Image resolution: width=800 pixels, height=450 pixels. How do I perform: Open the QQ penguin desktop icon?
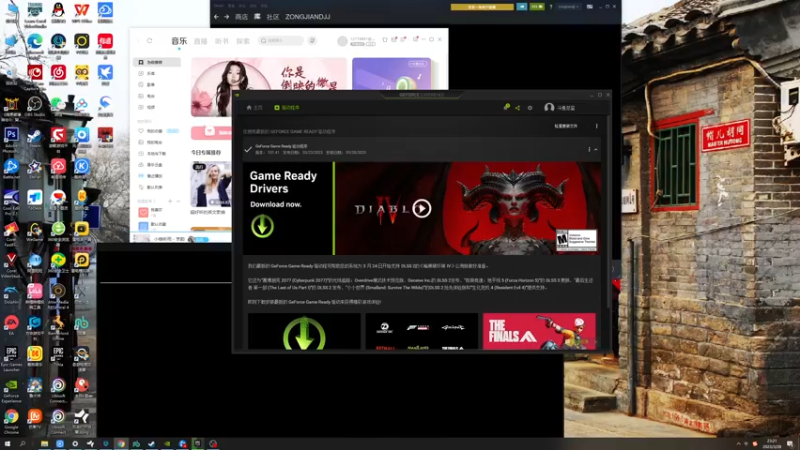click(x=58, y=11)
